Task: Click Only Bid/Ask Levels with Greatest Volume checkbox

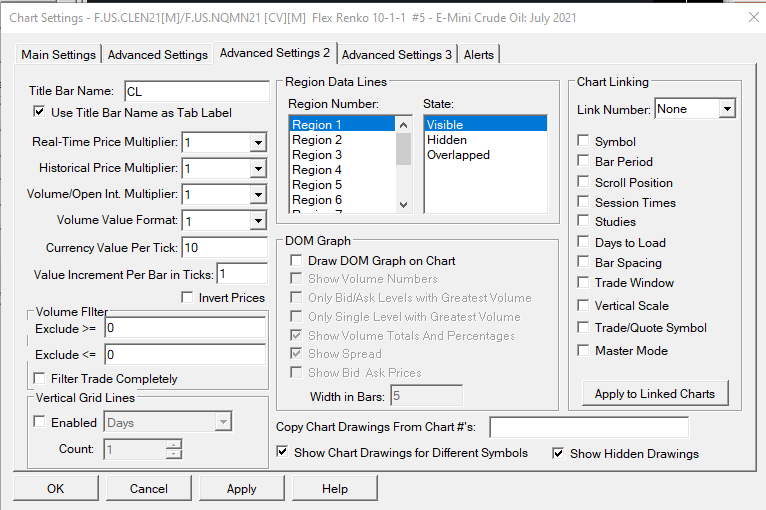Action: 296,298
